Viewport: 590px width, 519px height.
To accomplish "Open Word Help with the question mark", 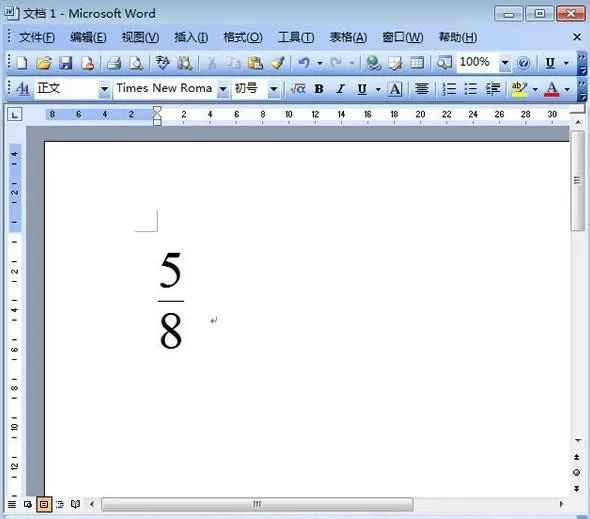I will click(x=523, y=63).
